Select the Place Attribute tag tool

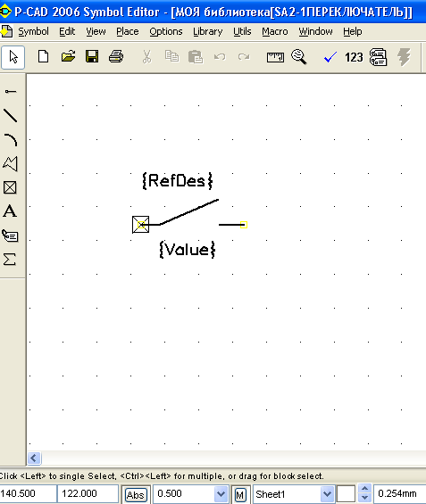click(10, 235)
